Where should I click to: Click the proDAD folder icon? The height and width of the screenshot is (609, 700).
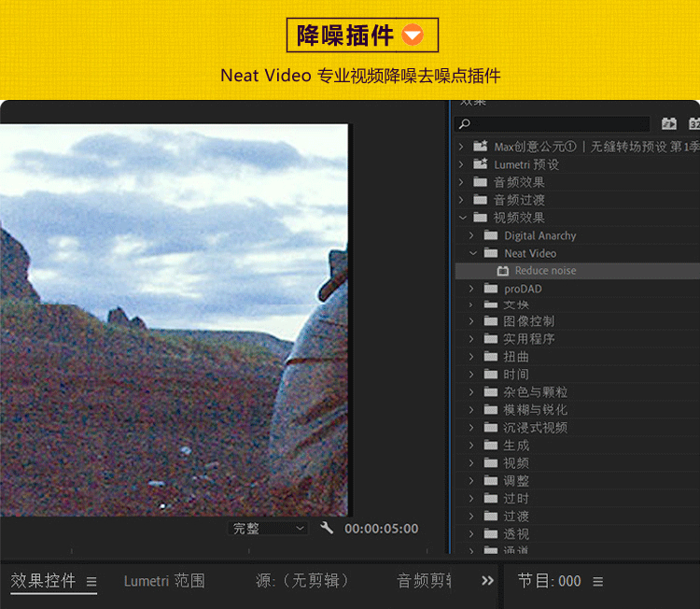coord(491,289)
